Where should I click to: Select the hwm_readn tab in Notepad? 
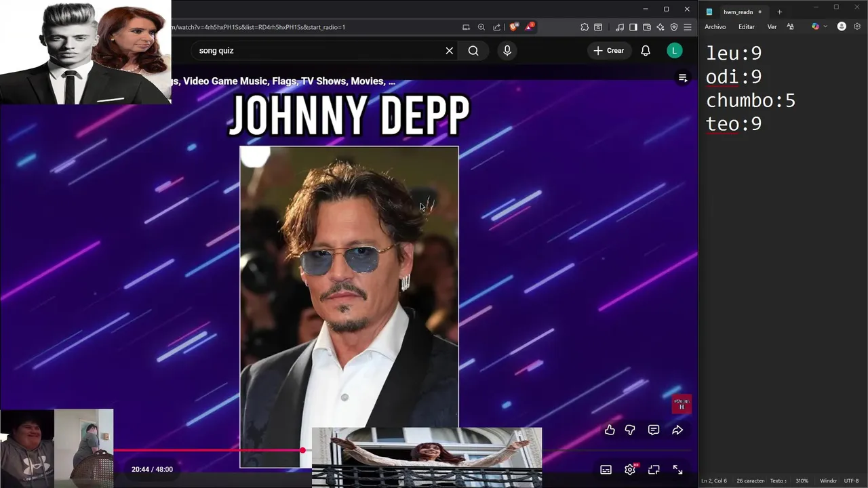click(738, 12)
